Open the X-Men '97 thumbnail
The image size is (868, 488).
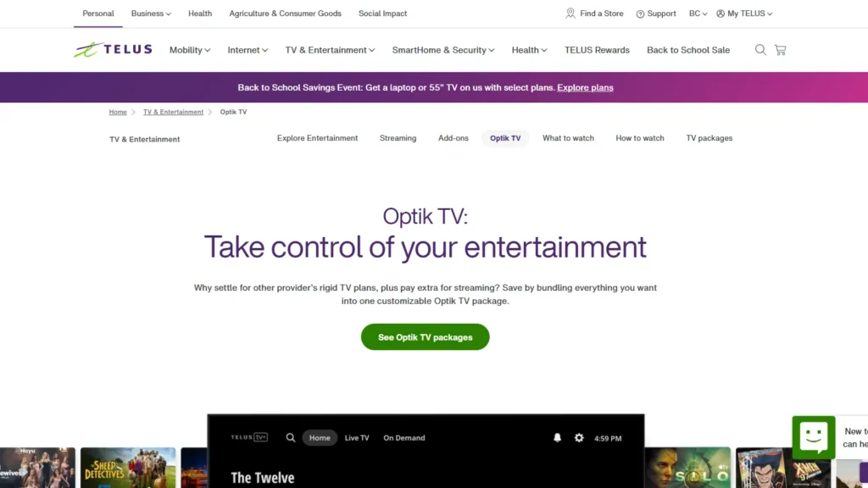pyautogui.click(x=782, y=468)
